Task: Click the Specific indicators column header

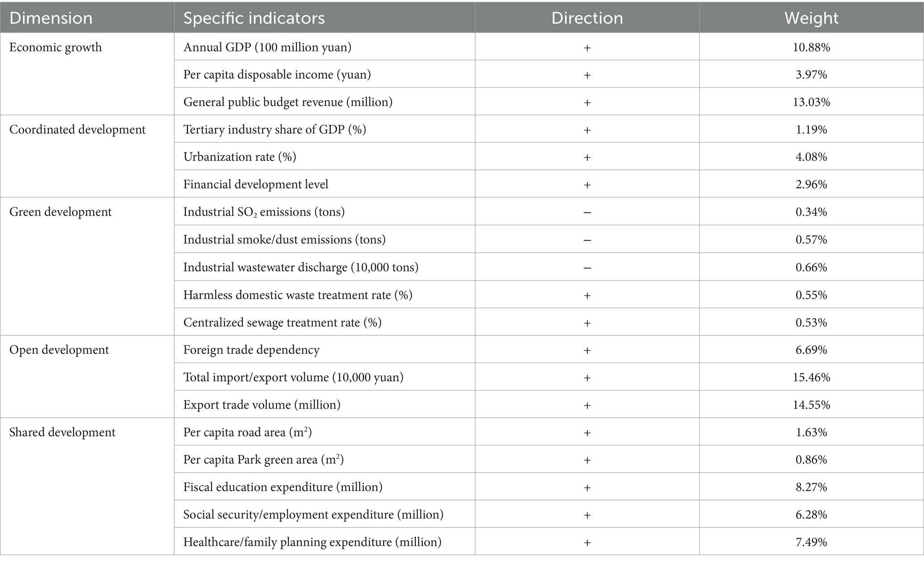Action: pyautogui.click(x=254, y=18)
